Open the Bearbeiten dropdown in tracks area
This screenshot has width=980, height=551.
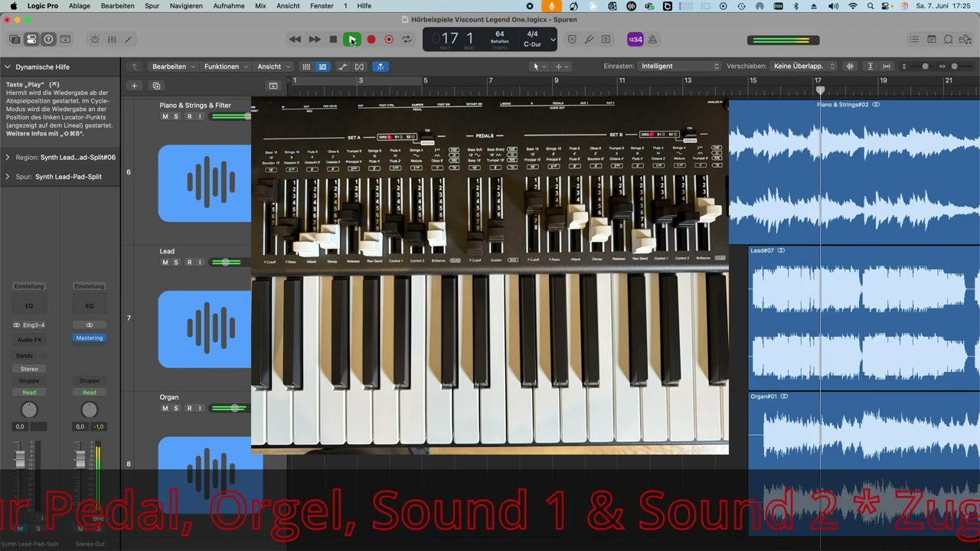coord(173,67)
